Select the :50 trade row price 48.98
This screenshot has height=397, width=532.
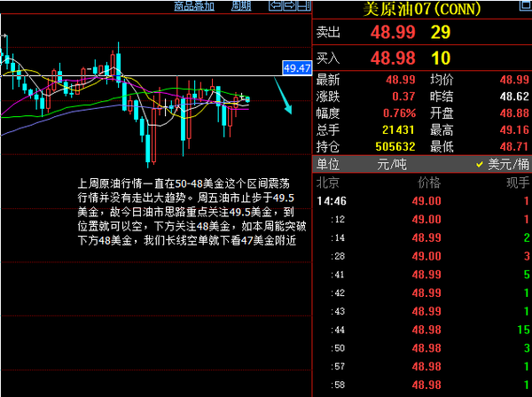click(x=426, y=348)
